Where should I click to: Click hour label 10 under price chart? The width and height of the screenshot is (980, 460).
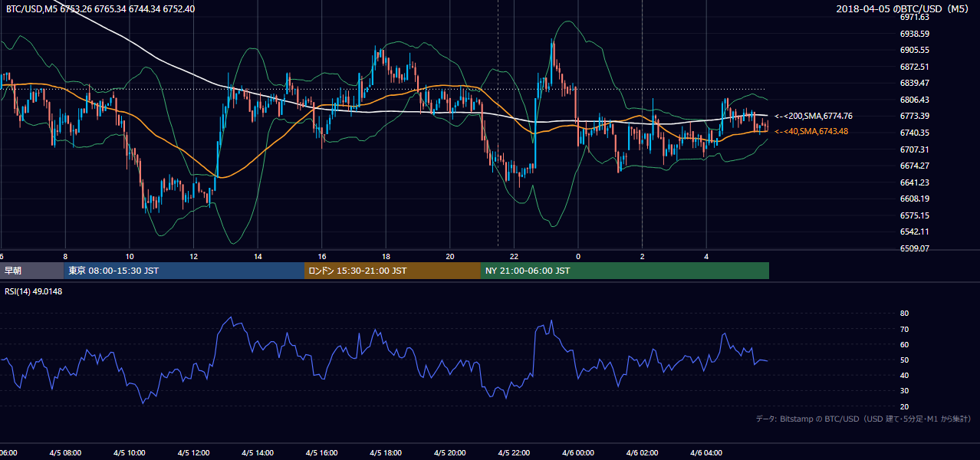(x=130, y=256)
